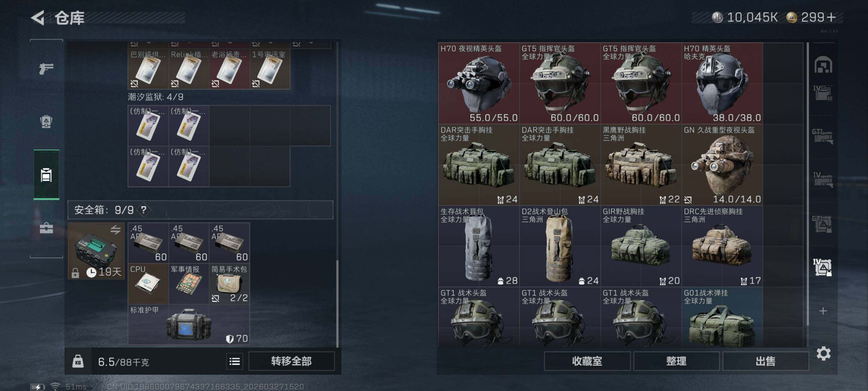Click the 整理 sort button
Image resolution: width=868 pixels, height=391 pixels.
coord(676,361)
